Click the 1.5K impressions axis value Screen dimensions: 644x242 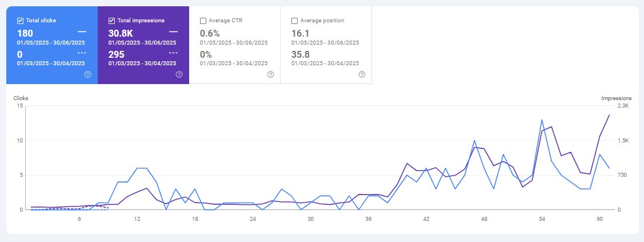click(x=623, y=141)
